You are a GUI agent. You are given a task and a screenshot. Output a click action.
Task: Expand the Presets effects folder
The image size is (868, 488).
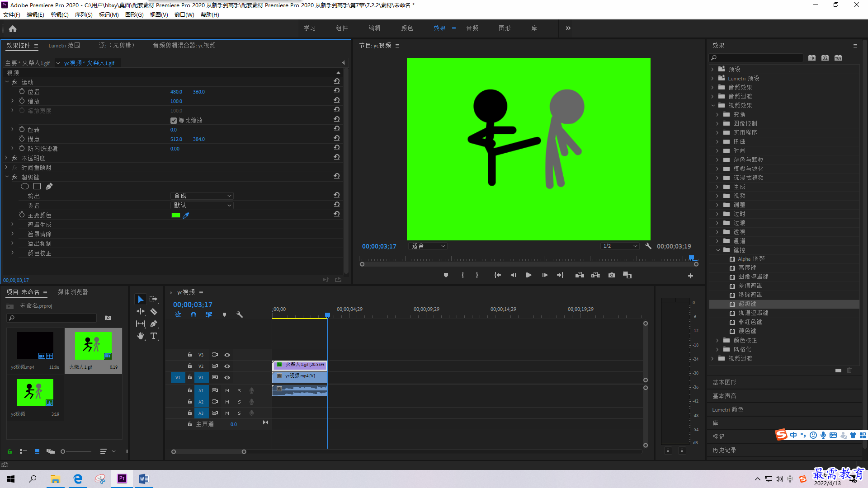712,69
